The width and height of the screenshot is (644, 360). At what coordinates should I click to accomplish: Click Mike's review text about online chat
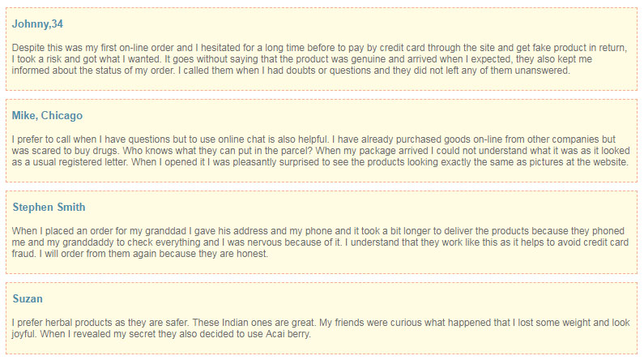[x=320, y=151]
